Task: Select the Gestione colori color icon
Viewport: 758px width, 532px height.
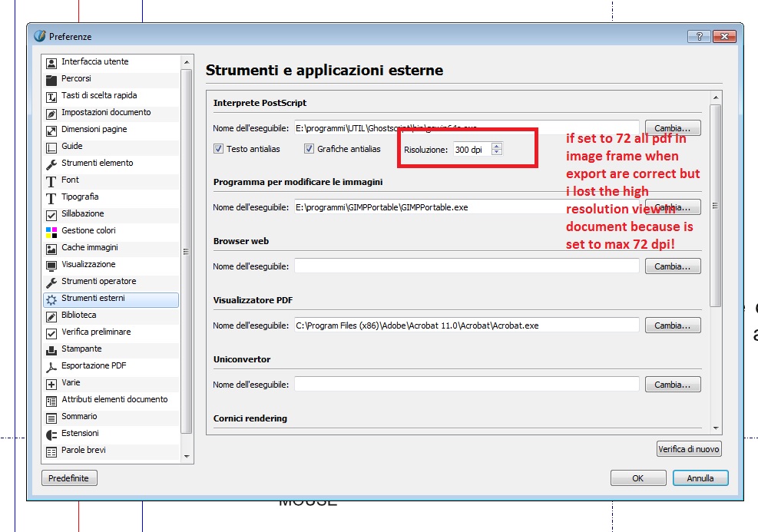Action: pyautogui.click(x=51, y=231)
